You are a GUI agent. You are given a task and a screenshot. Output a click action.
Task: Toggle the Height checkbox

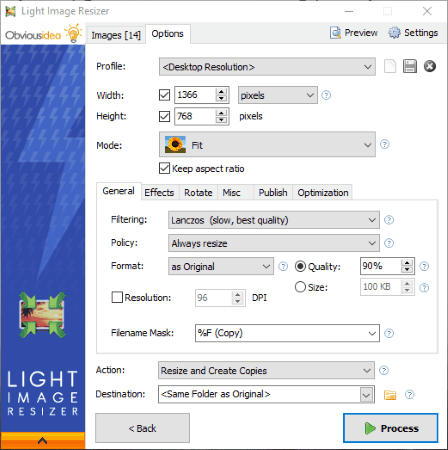pyautogui.click(x=164, y=116)
